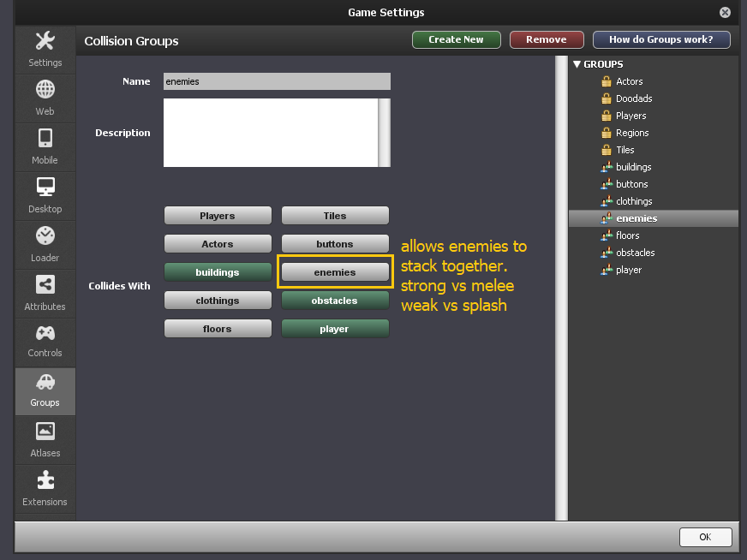This screenshot has width=747, height=560.
Task: Click the lock icon beside Players group
Action: (606, 116)
